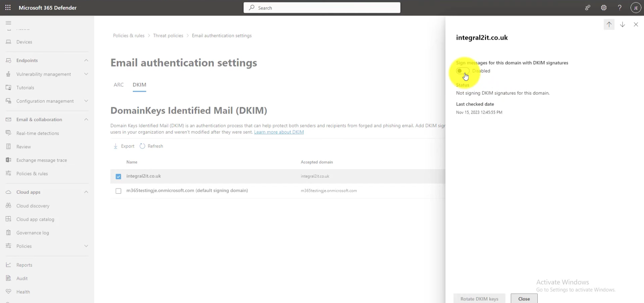The width and height of the screenshot is (644, 303).
Task: Open the JE account avatar
Action: click(x=636, y=8)
